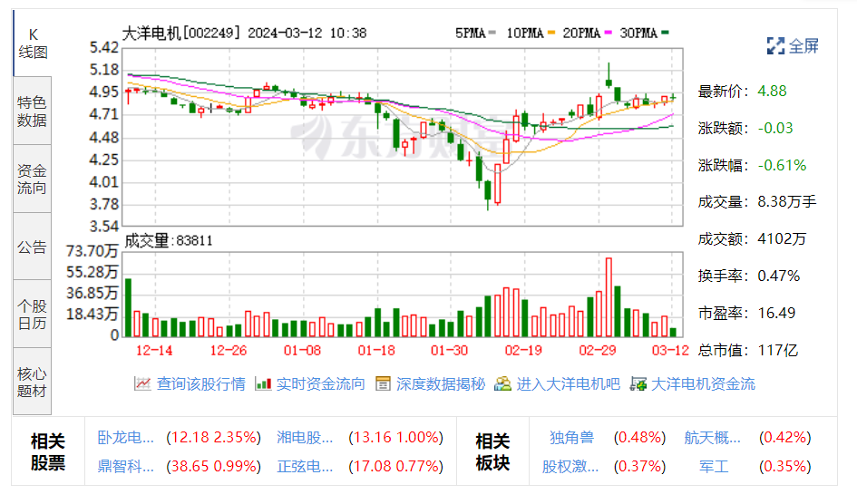This screenshot has height=504, width=857.
Task: Click the tallest red volume bar near 02-29
Action: [x=609, y=297]
